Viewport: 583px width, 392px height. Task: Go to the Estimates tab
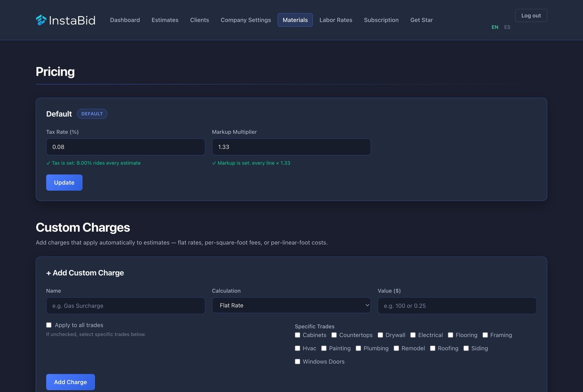(165, 20)
